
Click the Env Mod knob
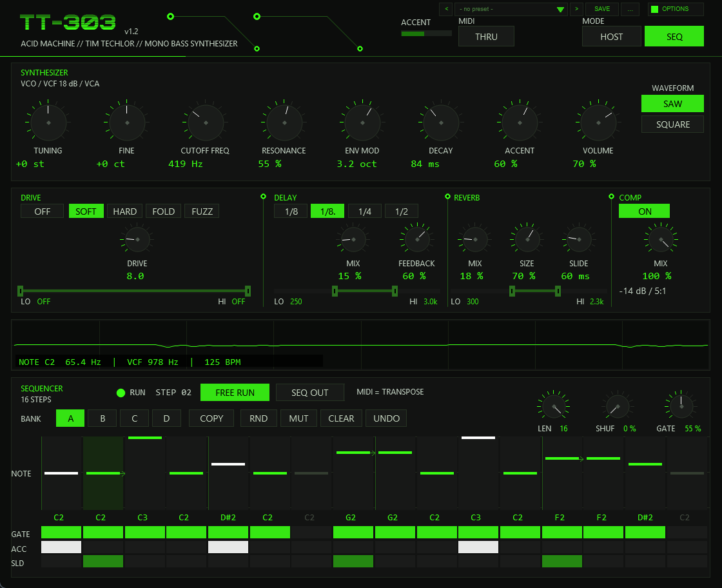(362, 122)
